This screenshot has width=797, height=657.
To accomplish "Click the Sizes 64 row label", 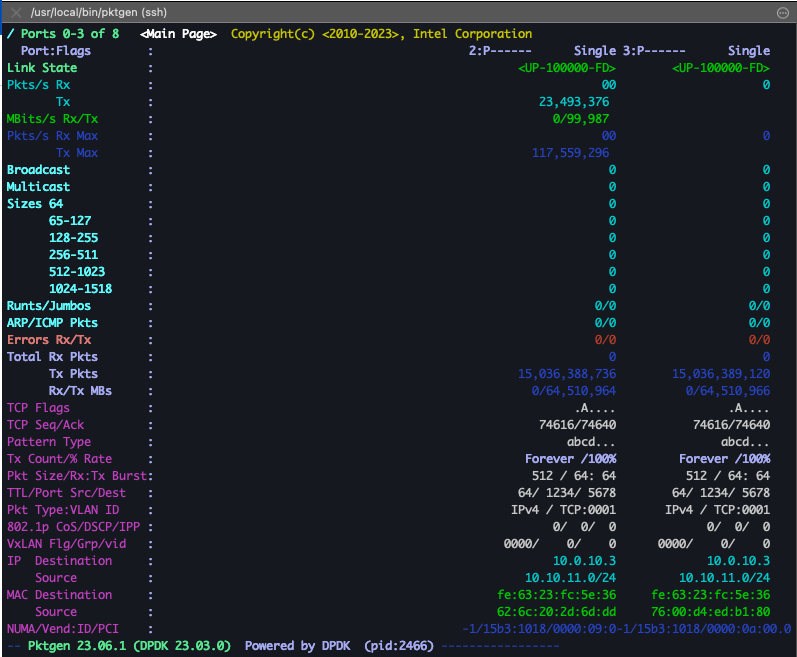I will click(35, 204).
